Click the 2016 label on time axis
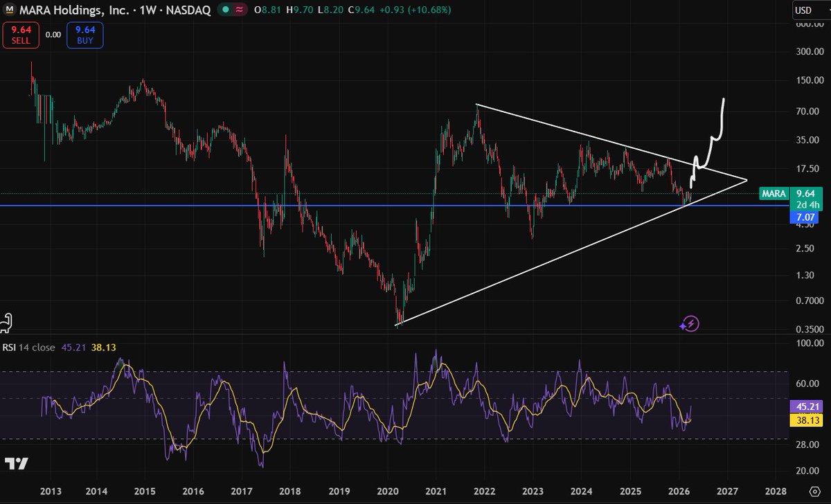 coord(194,492)
